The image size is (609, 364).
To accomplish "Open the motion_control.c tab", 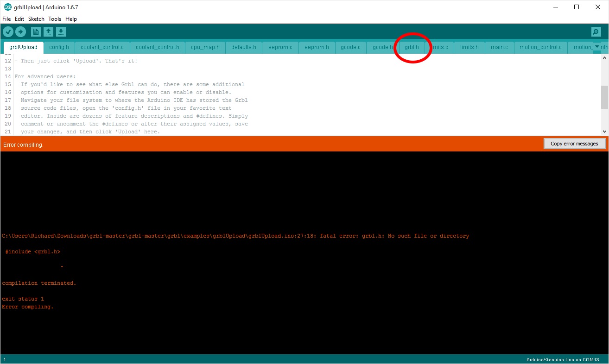I will pos(540,47).
